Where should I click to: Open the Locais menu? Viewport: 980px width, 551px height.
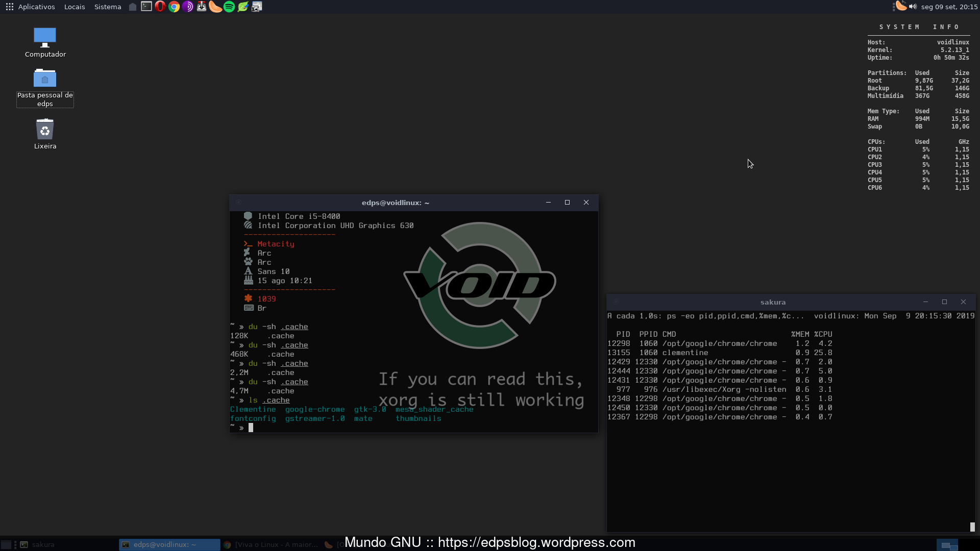75,7
